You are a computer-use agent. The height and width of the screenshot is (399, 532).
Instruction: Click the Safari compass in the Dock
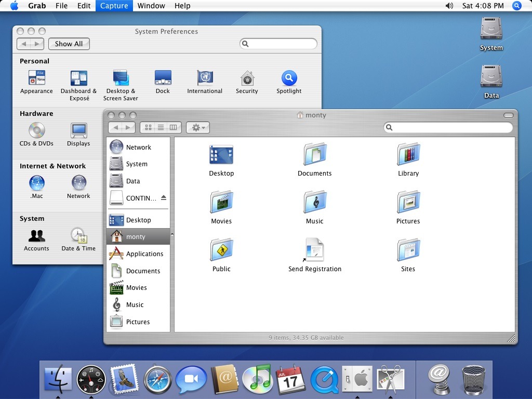(157, 379)
